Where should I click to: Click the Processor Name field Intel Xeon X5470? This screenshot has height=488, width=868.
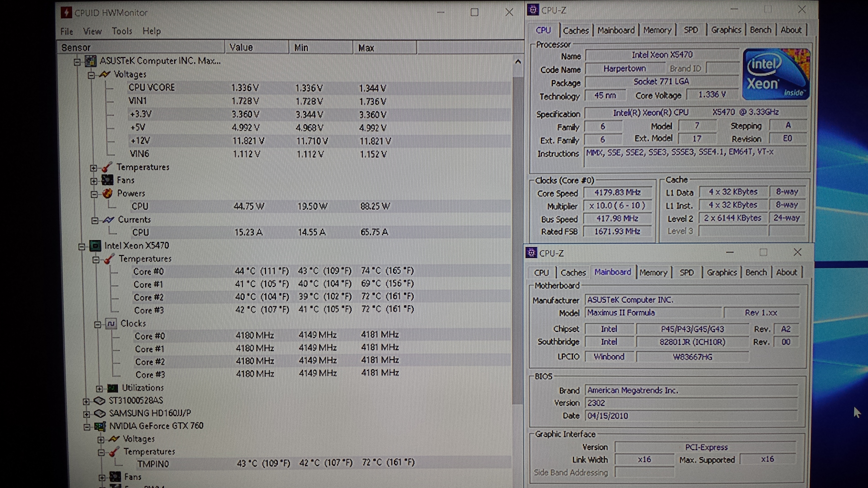(662, 55)
